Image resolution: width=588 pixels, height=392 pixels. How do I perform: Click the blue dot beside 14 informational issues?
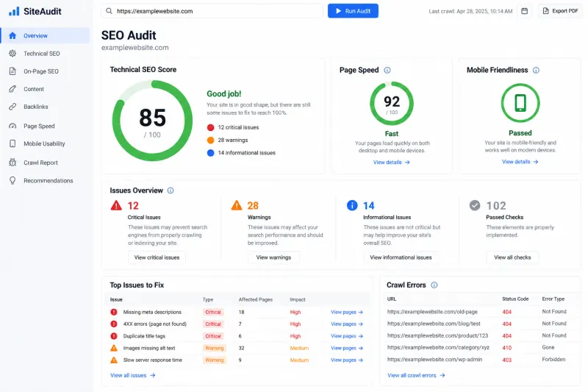click(x=210, y=153)
